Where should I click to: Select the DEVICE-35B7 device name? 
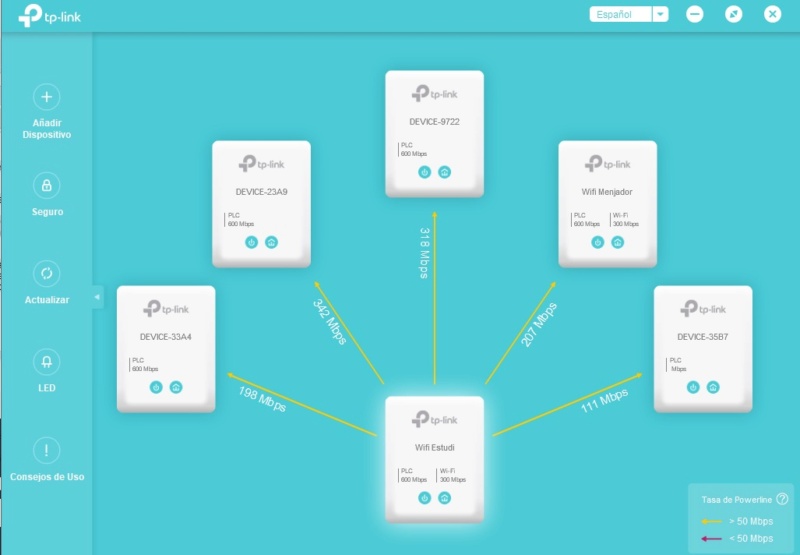click(703, 337)
